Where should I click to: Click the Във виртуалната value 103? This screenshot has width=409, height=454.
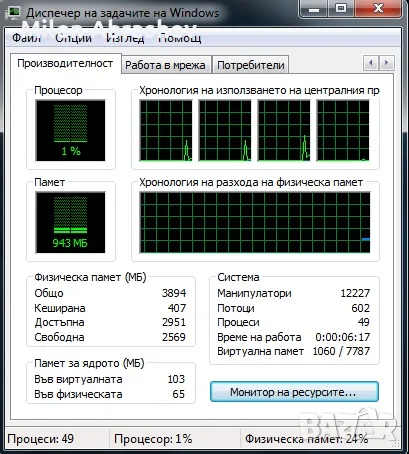pyautogui.click(x=176, y=379)
